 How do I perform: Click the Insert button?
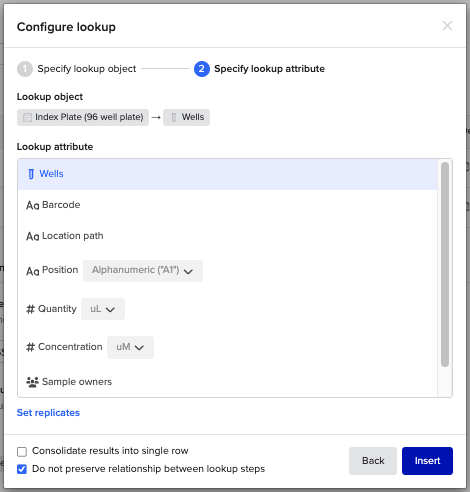tap(427, 461)
